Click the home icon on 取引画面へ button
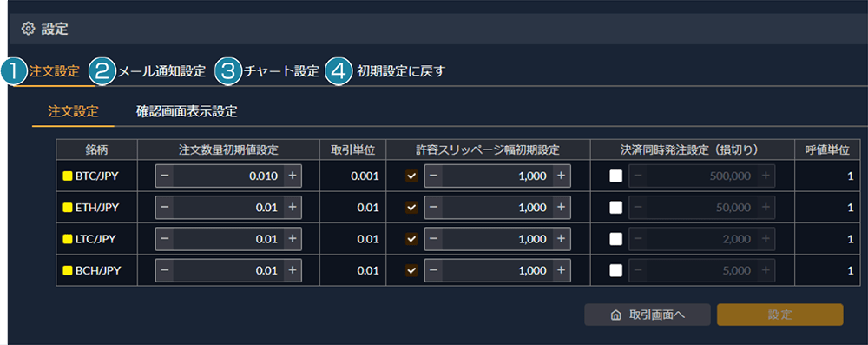868x345 pixels. pos(615,315)
